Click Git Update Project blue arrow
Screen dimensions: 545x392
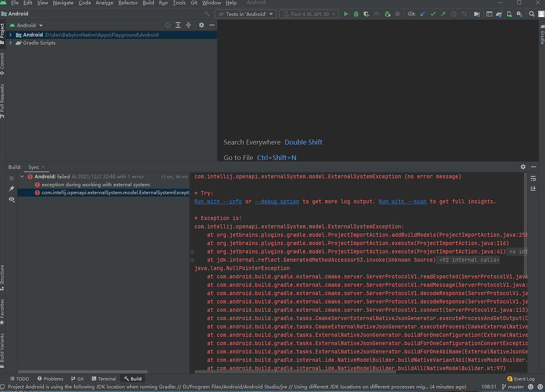point(423,14)
